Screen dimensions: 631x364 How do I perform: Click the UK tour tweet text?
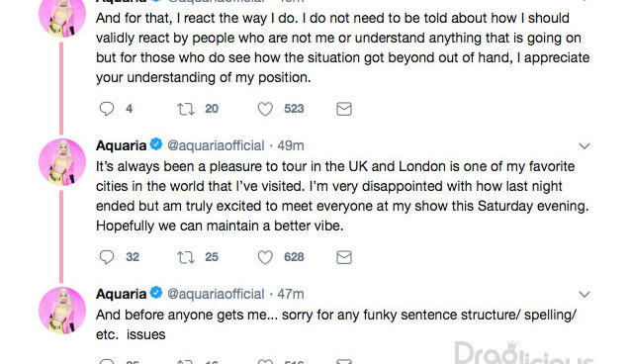pyautogui.click(x=342, y=196)
